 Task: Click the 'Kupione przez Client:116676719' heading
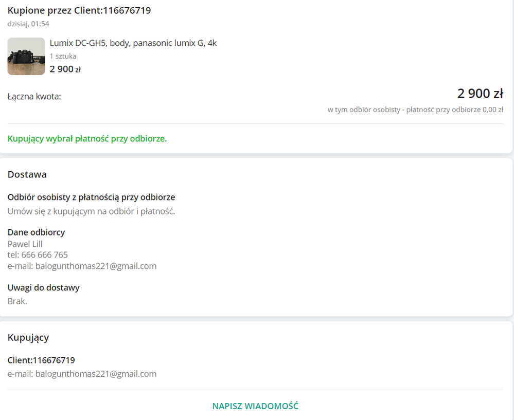pyautogui.click(x=79, y=10)
